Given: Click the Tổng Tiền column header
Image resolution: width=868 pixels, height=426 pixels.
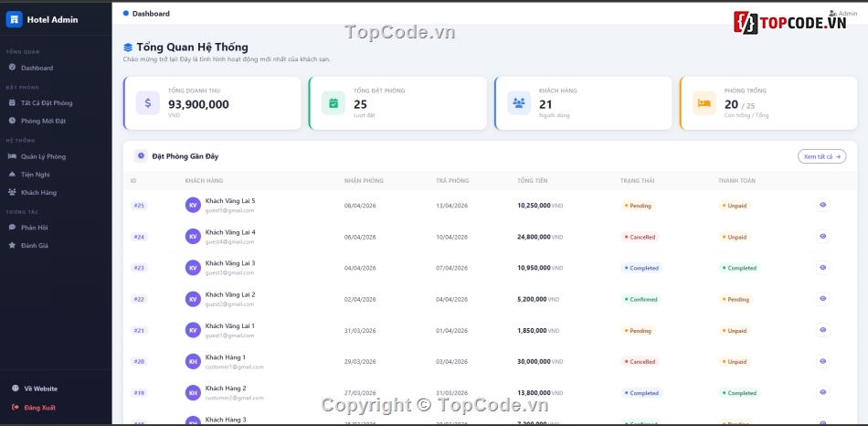Looking at the screenshot, I should [x=533, y=181].
